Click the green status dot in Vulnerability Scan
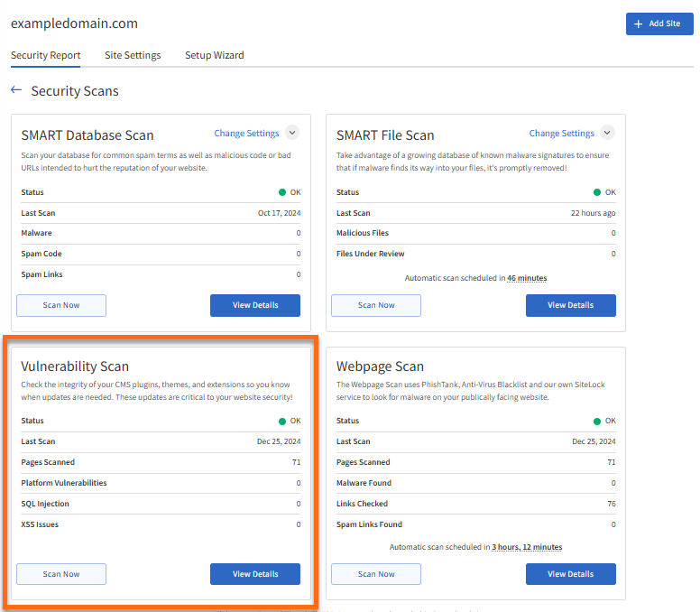The width and height of the screenshot is (700, 612). click(x=282, y=421)
